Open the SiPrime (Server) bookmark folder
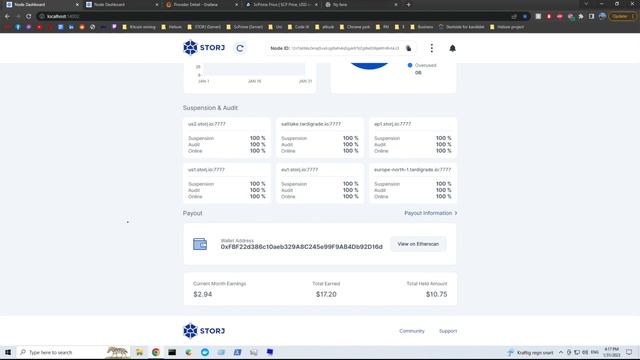 click(244, 27)
